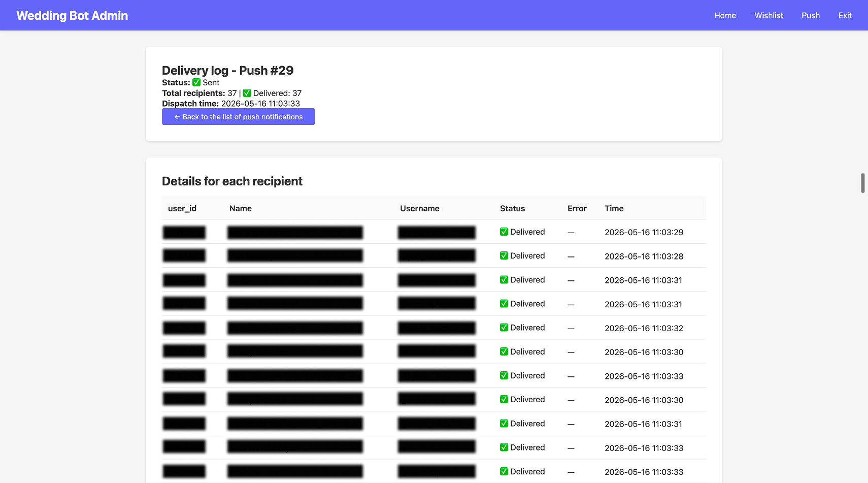Click the check icon in the 11:03:28 row
Screen dimensions: 868x483
click(x=504, y=255)
